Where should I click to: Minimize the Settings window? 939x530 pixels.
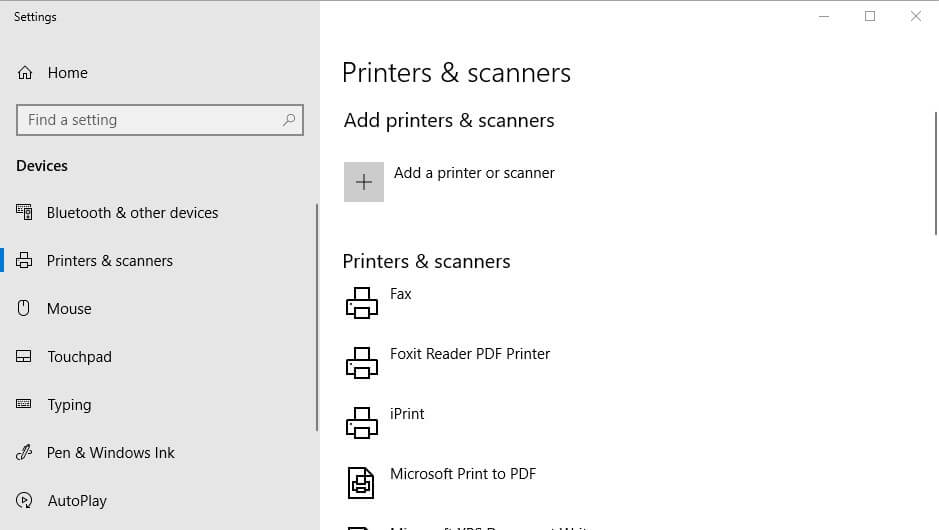(824, 16)
